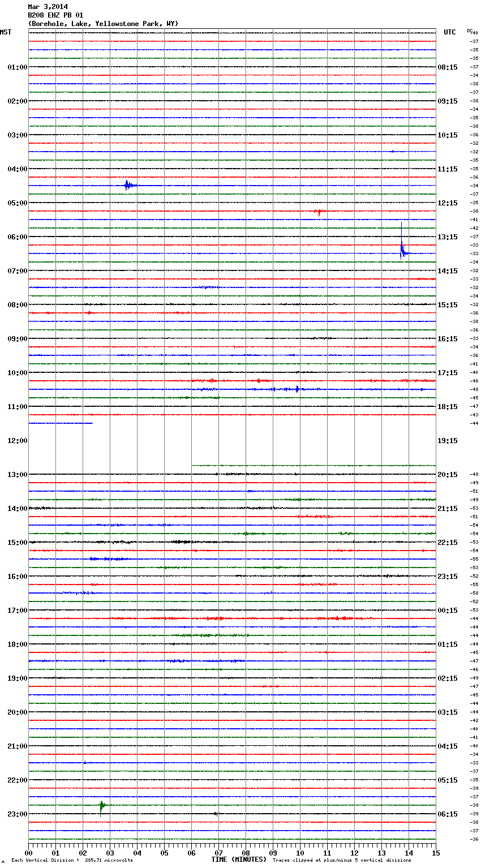The height and width of the screenshot is (868, 481).
Task: Click minute tick label 10 on bottom axis
Action: point(300,853)
